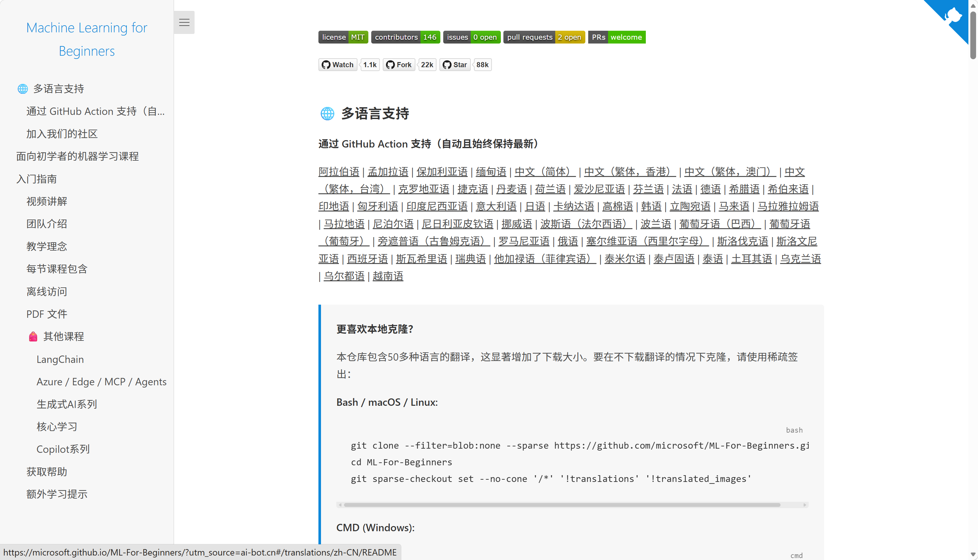Open the 瑞典语 translation link
This screenshot has height=560, width=978.
[x=471, y=259]
